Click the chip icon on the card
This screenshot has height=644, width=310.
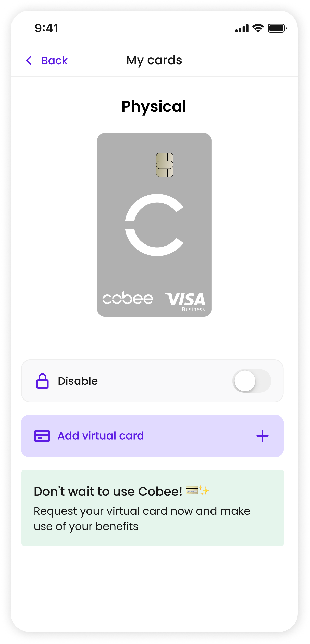(165, 165)
